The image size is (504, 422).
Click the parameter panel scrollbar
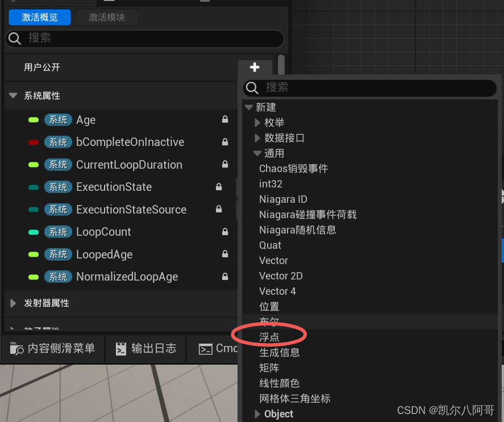pyautogui.click(x=281, y=65)
